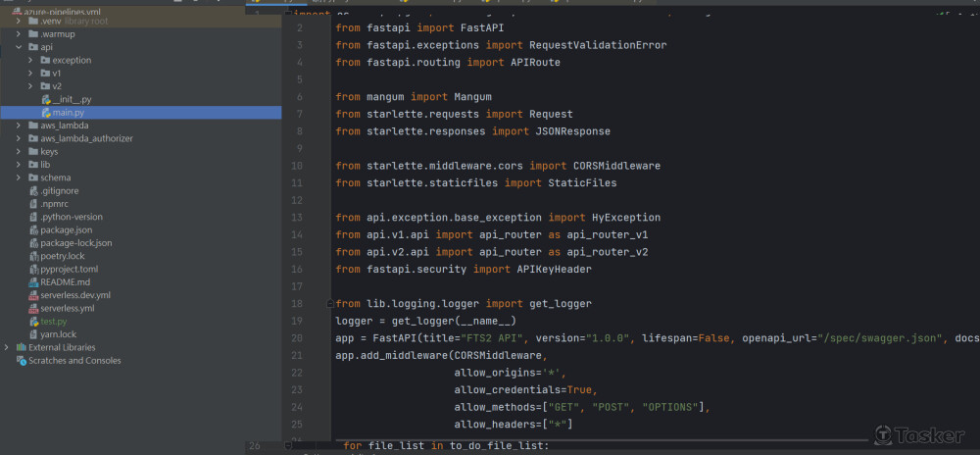Expand the External Libraries node
The height and width of the screenshot is (455, 980).
[x=7, y=347]
